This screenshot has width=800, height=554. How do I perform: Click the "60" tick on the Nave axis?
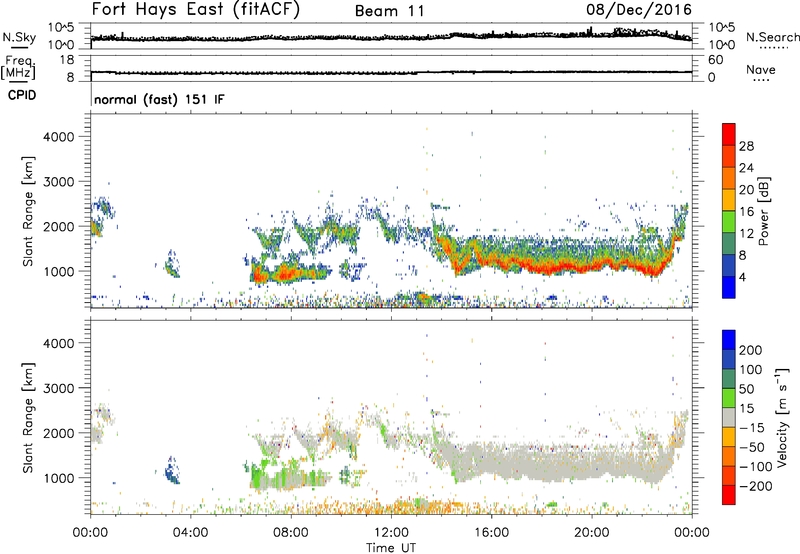tap(715, 60)
